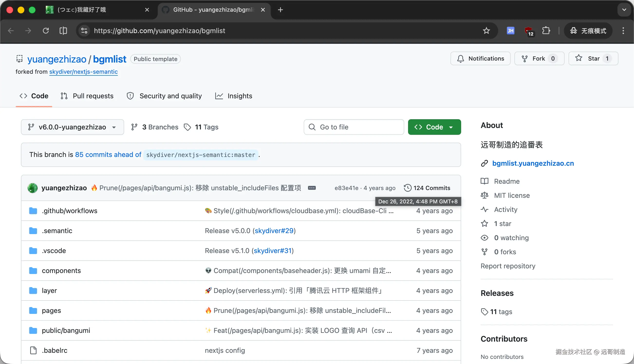
Task: Open the v6.0.0-yuangezhizao branch dropdown
Action: (72, 127)
